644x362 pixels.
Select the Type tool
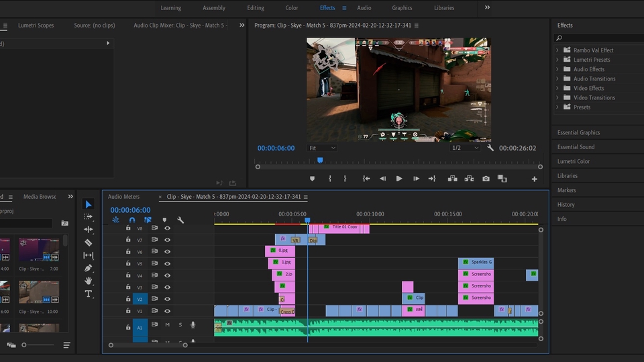(x=89, y=293)
